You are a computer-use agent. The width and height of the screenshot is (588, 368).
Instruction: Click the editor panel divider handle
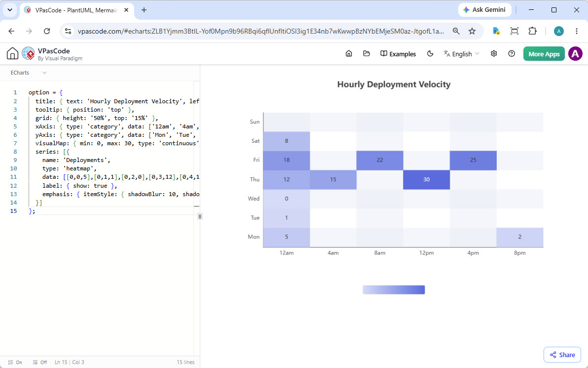coord(200,216)
